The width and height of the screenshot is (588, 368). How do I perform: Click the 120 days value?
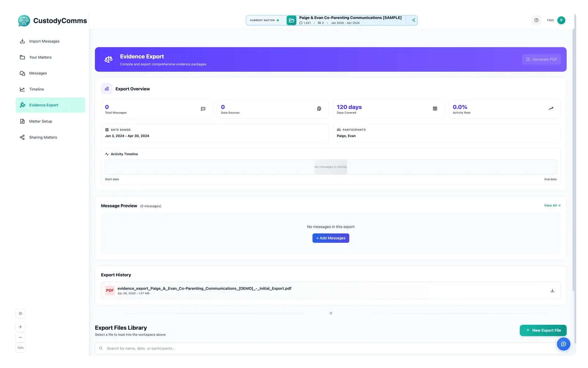coord(349,107)
